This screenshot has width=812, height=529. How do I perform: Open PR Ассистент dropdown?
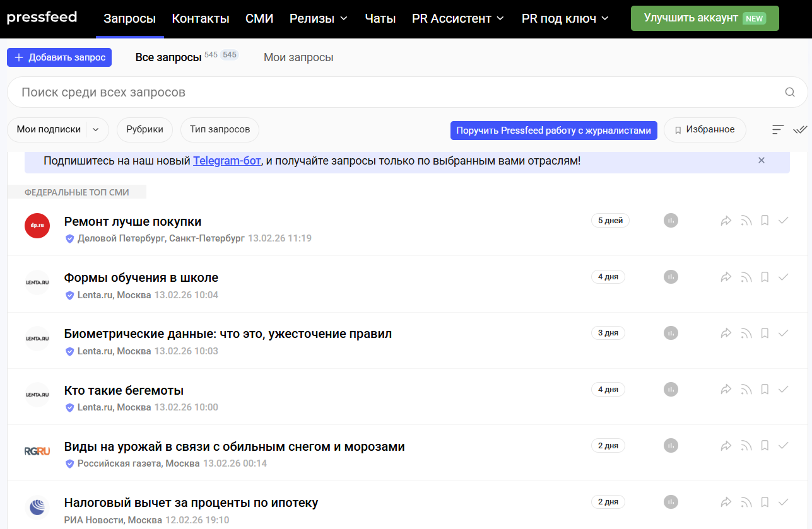click(457, 19)
